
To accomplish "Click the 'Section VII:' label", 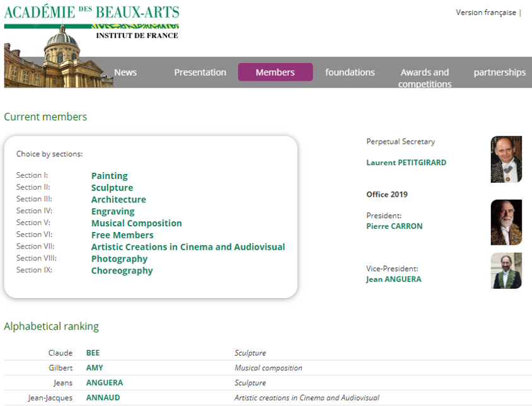I will point(35,246).
